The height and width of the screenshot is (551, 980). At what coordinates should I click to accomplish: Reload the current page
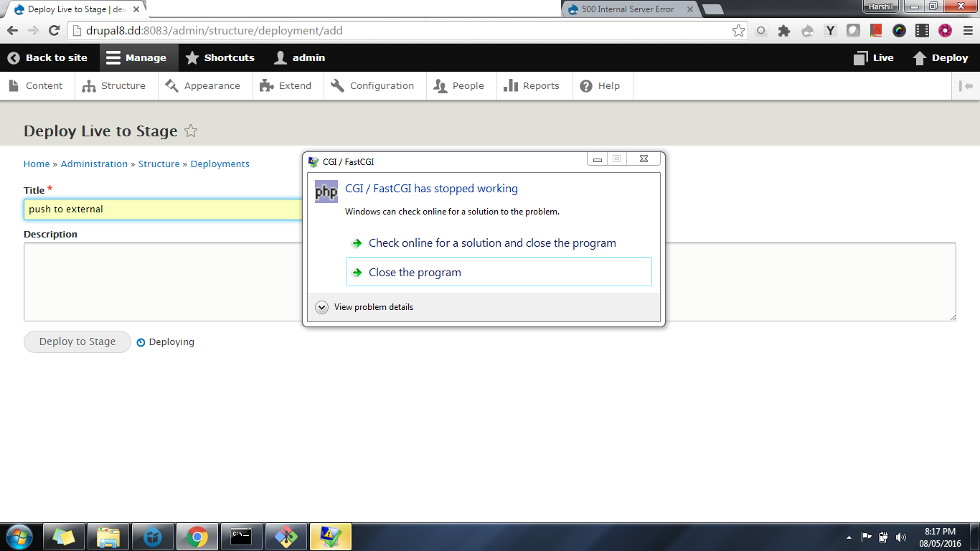point(54,30)
